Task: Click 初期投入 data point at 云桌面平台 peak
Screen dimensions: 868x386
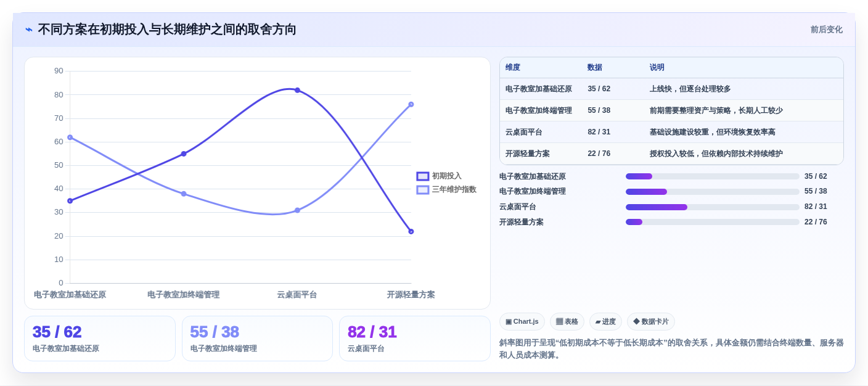Action: click(x=297, y=90)
